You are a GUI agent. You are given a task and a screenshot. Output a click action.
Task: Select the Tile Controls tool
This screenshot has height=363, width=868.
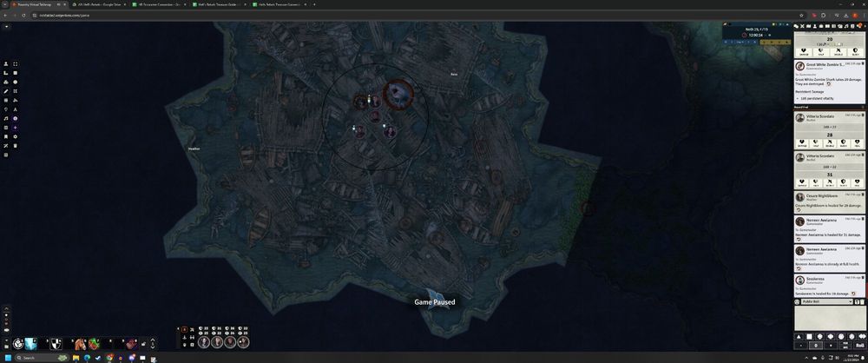click(x=6, y=82)
